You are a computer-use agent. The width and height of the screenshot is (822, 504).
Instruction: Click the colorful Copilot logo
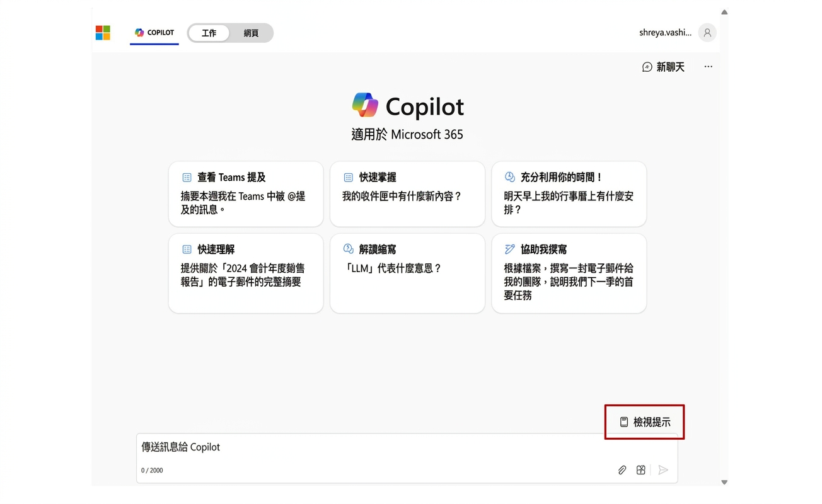365,105
